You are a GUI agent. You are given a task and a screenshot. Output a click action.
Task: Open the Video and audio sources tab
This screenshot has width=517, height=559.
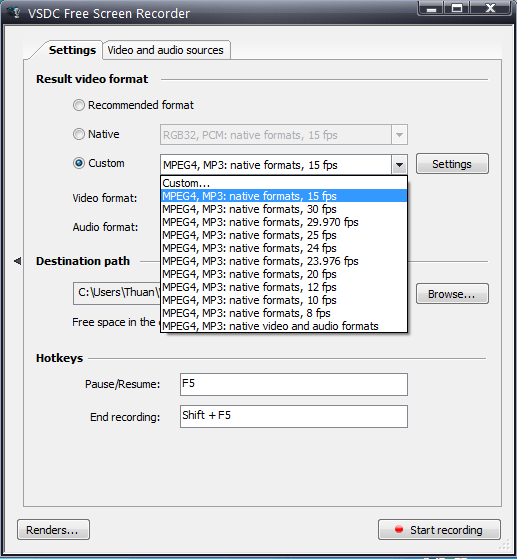[166, 50]
